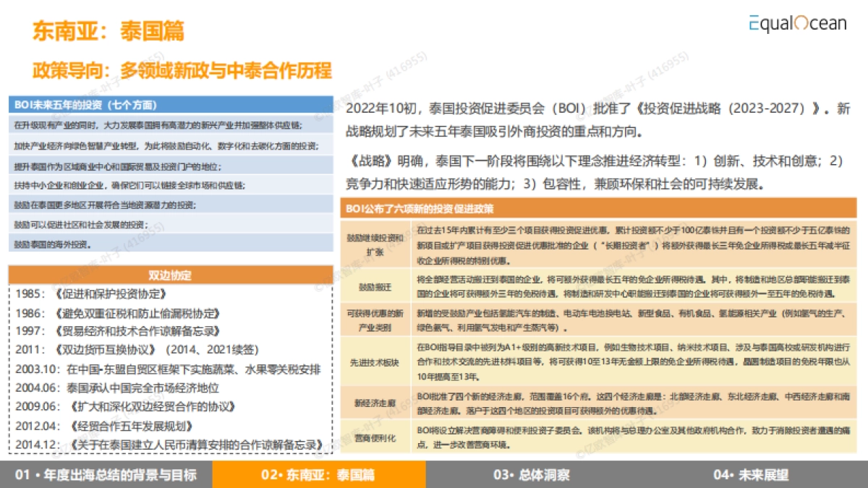
Task: Click the title "东南亚：泰国篇"
Action: (x=107, y=32)
